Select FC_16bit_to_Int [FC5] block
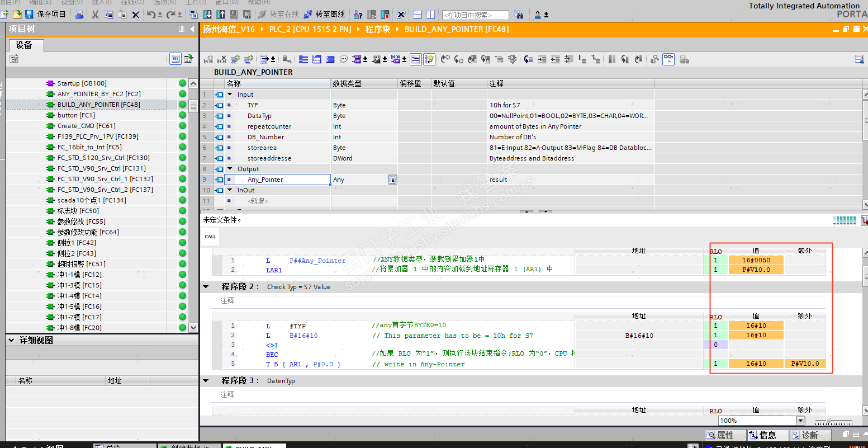 tap(89, 147)
